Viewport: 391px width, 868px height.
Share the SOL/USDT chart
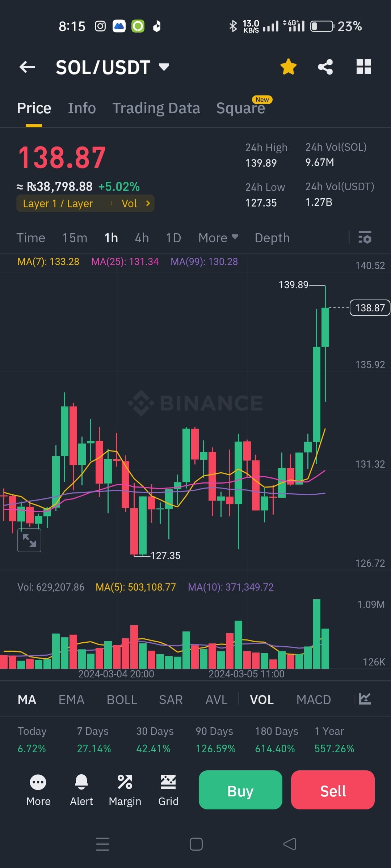click(x=325, y=66)
